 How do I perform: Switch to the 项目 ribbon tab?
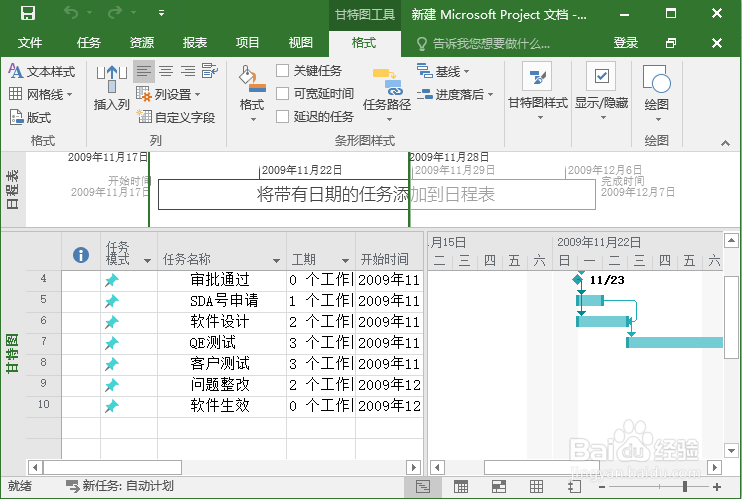[x=247, y=43]
